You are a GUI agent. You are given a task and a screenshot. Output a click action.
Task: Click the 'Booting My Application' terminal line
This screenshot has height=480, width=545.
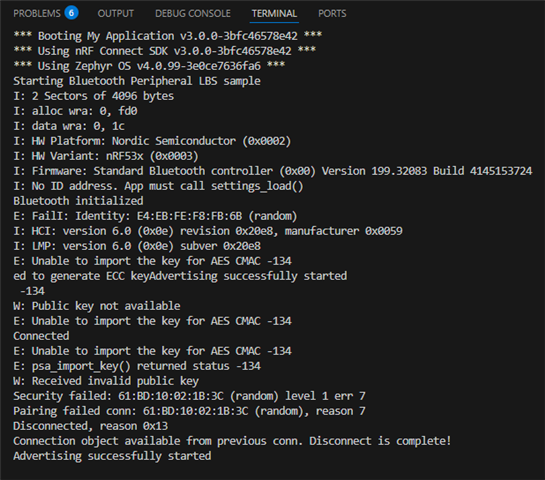(x=168, y=36)
